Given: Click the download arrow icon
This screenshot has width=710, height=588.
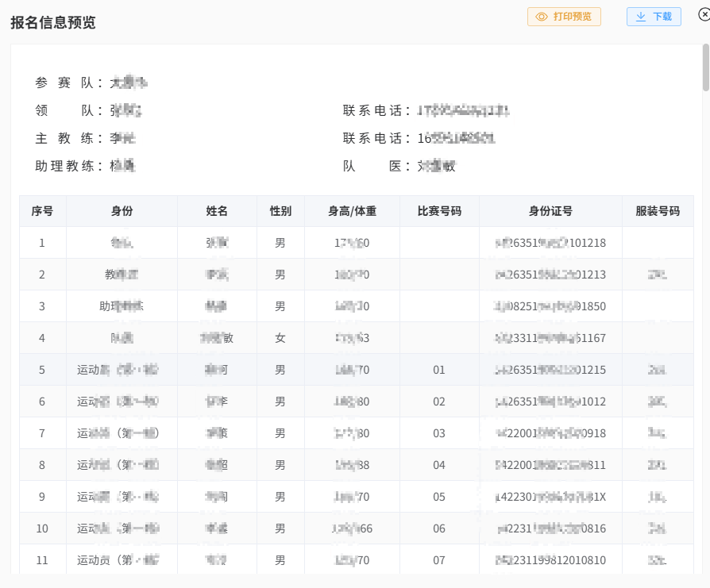Looking at the screenshot, I should click(641, 17).
